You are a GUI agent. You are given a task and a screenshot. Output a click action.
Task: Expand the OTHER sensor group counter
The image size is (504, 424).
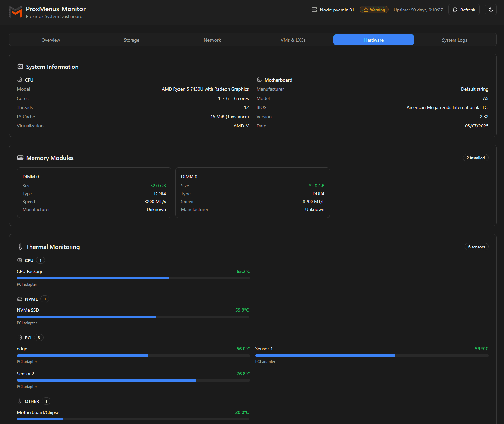46,401
